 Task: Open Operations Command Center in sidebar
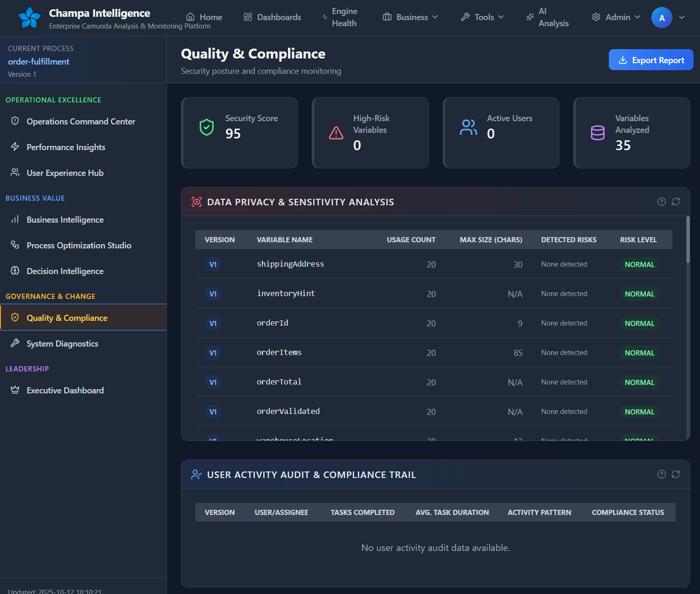(80, 122)
